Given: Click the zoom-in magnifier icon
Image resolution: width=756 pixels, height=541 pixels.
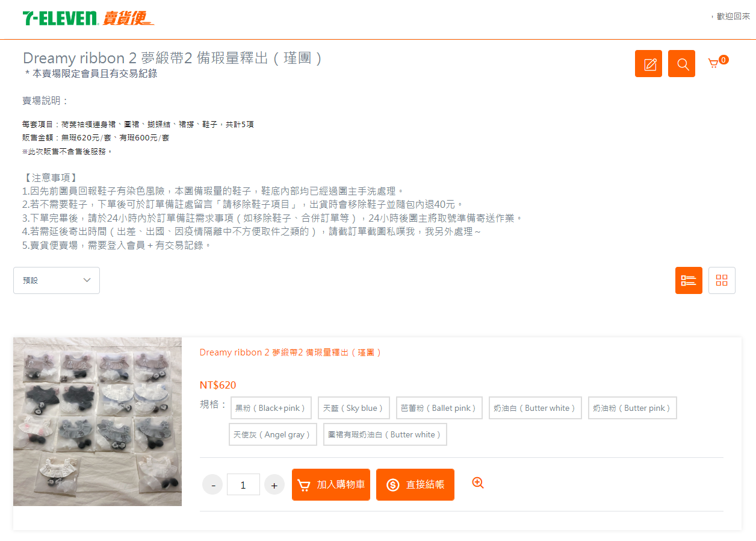Looking at the screenshot, I should pyautogui.click(x=478, y=483).
